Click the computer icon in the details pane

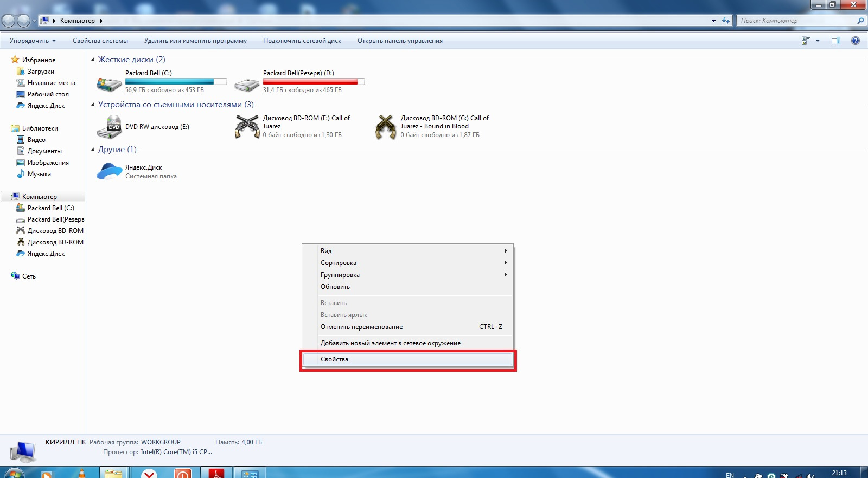pos(23,451)
